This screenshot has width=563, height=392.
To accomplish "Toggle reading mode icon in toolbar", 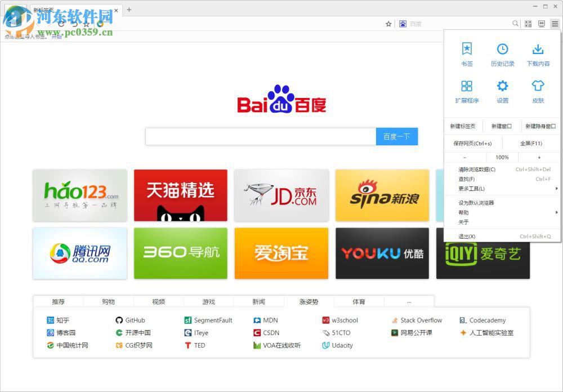I will (541, 24).
